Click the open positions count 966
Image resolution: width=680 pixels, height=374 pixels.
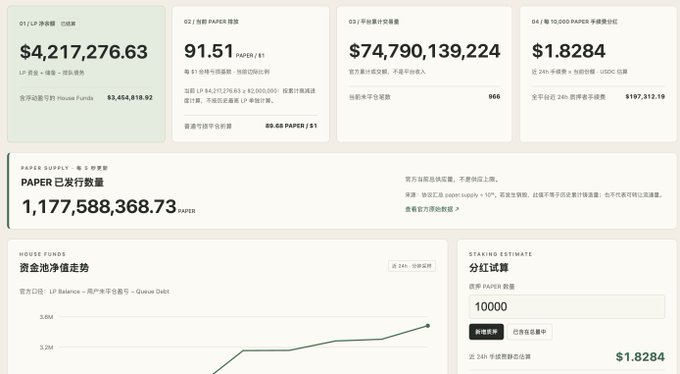[494, 97]
